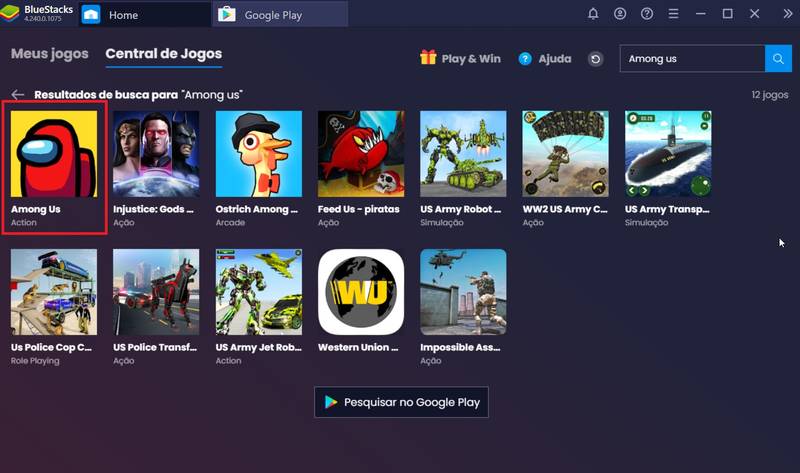Open the notifications bell icon

tap(593, 14)
